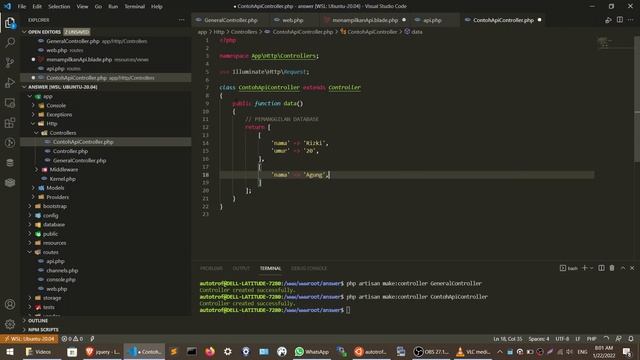640x360 pixels.
Task: Click the Windows Start button
Action: tap(9, 351)
